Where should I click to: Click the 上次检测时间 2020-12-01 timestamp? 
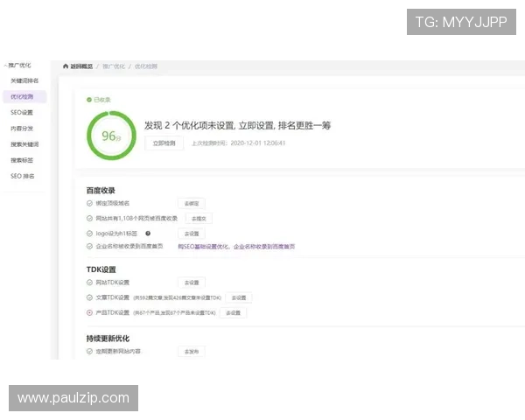(238, 143)
